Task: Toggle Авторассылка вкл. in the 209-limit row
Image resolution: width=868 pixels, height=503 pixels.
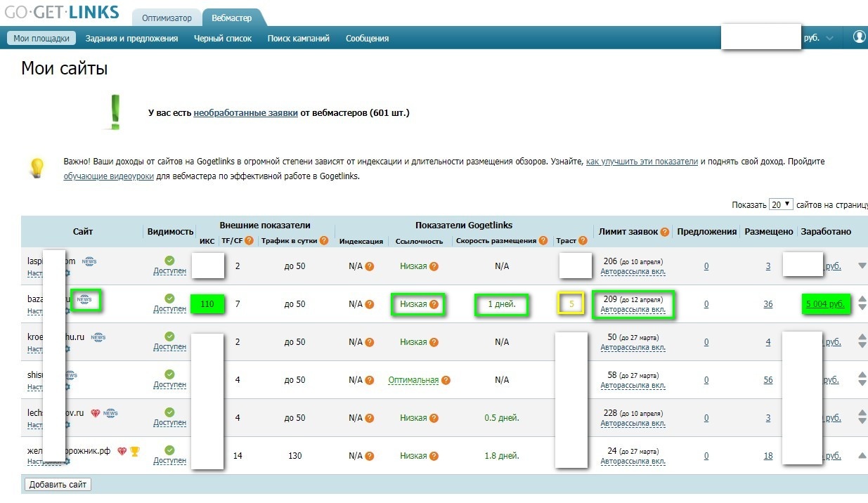Action: click(x=633, y=310)
